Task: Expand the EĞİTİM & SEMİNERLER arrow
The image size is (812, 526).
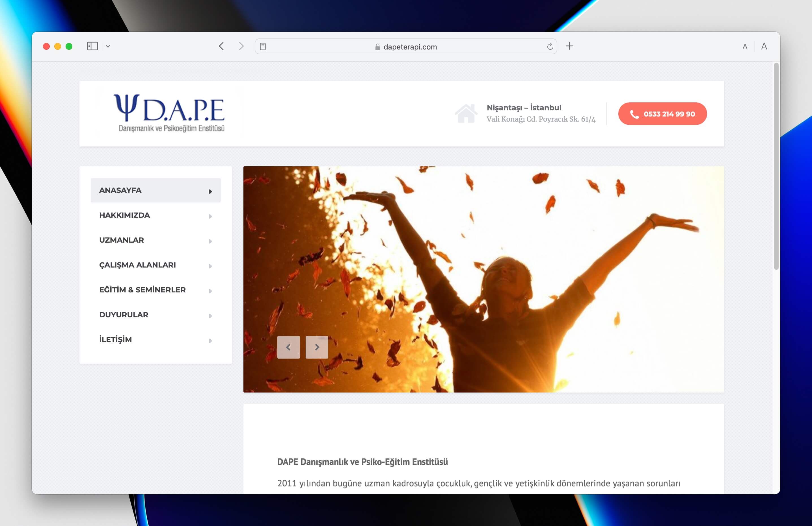Action: pyautogui.click(x=211, y=291)
